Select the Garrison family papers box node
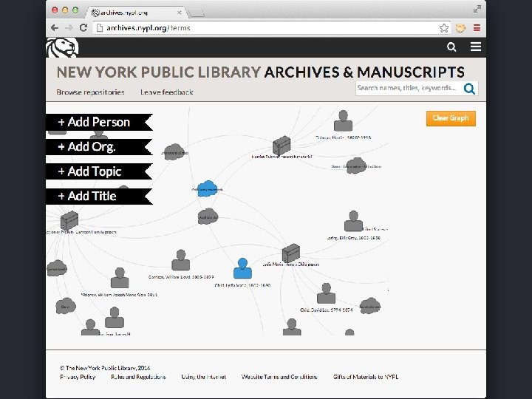The width and height of the screenshot is (532, 399). pyautogui.click(x=69, y=220)
